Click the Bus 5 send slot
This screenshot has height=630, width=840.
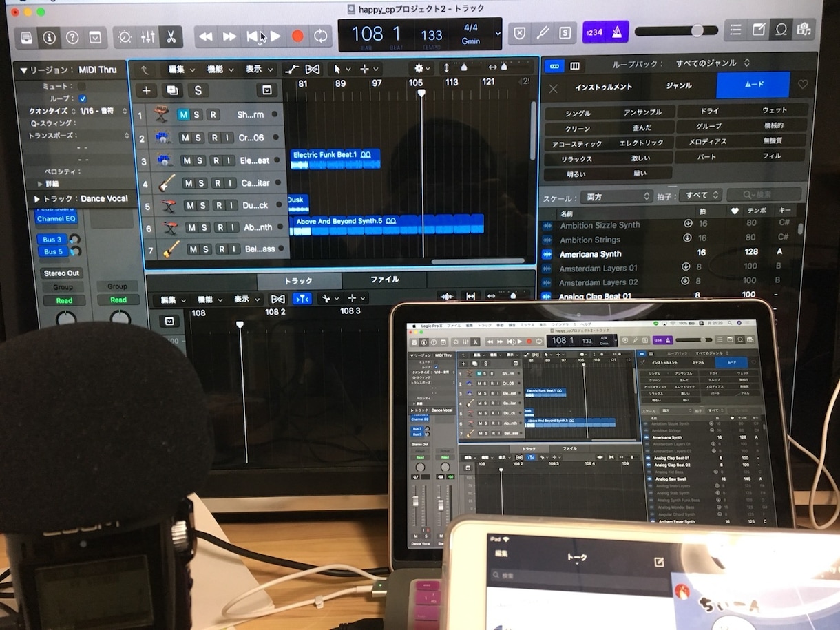53,252
